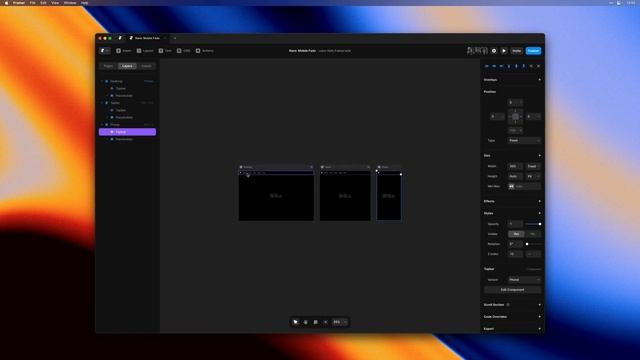The height and width of the screenshot is (360, 640).
Task: Click the Invite button
Action: (517, 51)
